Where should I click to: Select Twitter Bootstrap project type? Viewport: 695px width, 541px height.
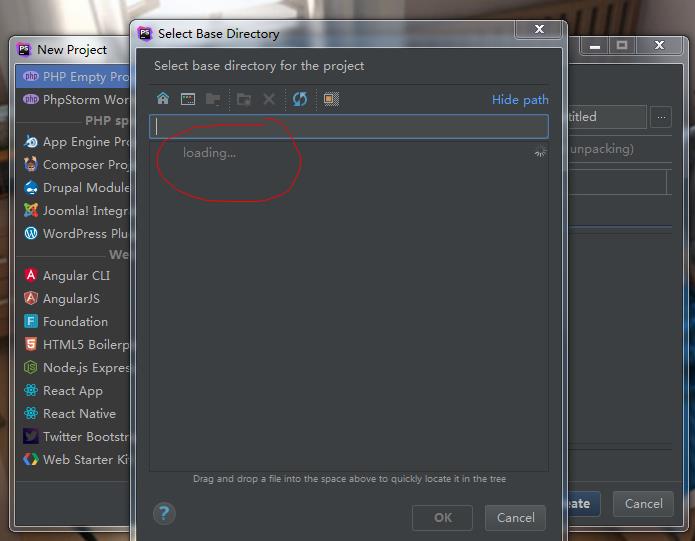[x=73, y=437]
